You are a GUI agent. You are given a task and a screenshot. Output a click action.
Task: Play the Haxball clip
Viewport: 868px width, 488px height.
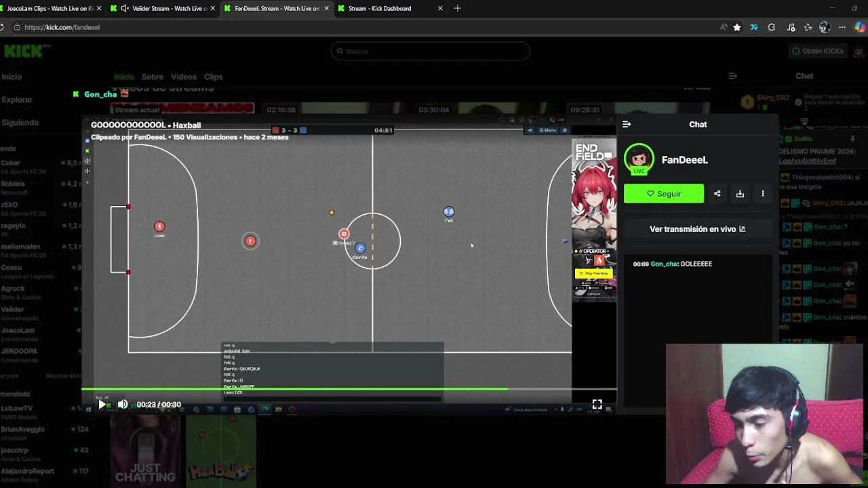pos(102,405)
